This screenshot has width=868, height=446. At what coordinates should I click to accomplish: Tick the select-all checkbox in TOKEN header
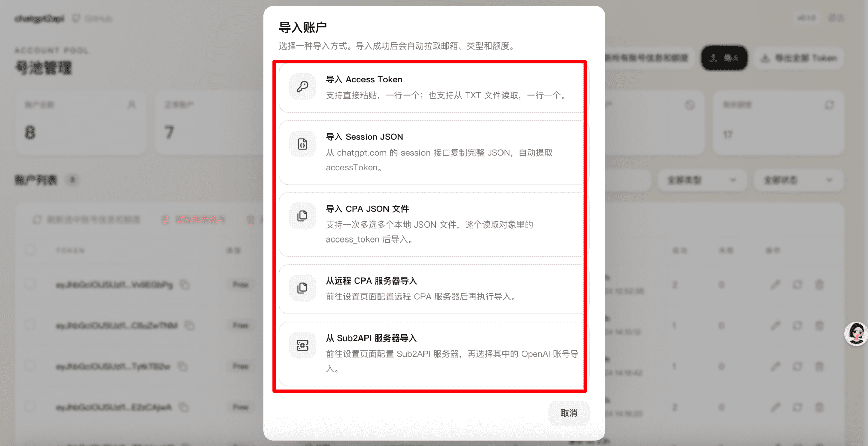tap(30, 250)
